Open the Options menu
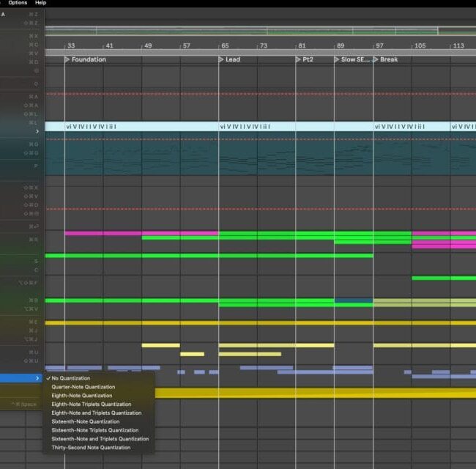 (18, 3)
